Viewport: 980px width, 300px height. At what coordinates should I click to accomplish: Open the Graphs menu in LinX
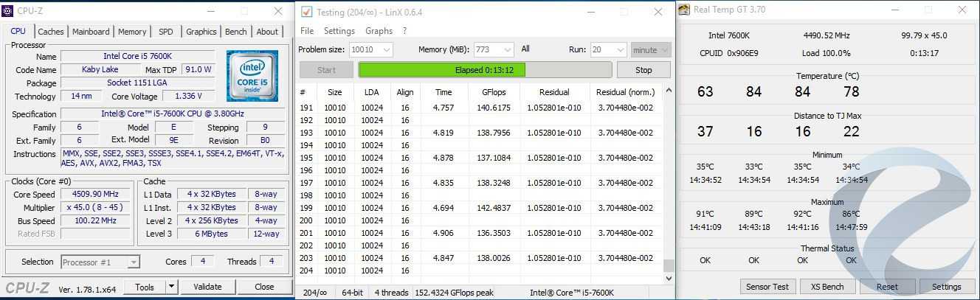[x=379, y=31]
